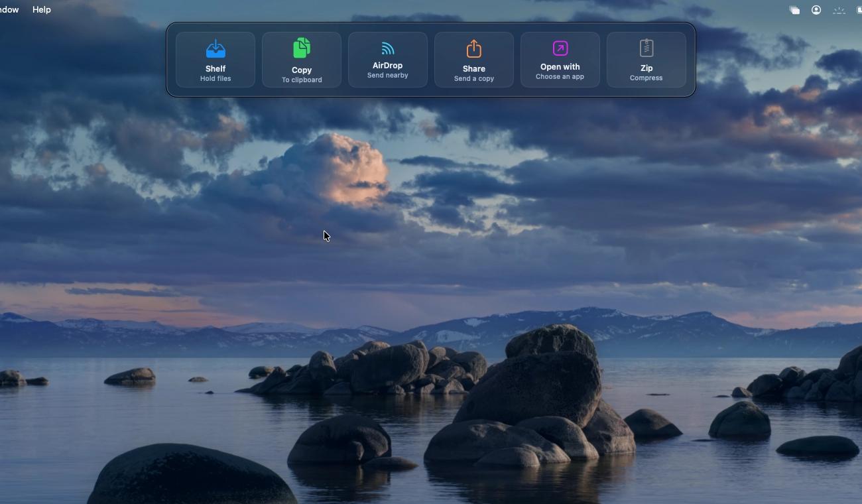
Task: Click the stacked windows menu bar icon
Action: point(794,10)
